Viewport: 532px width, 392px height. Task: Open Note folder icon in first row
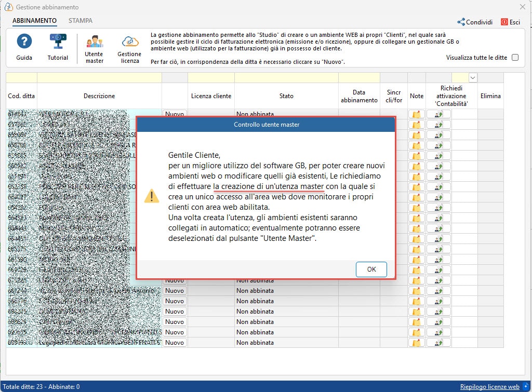coord(416,114)
